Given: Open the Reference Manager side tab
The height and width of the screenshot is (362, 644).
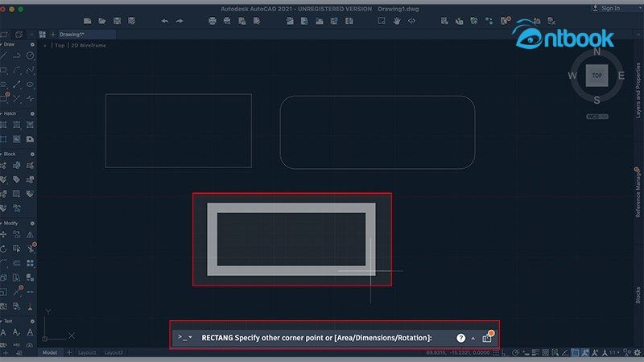Looking at the screenshot, I should click(x=638, y=193).
